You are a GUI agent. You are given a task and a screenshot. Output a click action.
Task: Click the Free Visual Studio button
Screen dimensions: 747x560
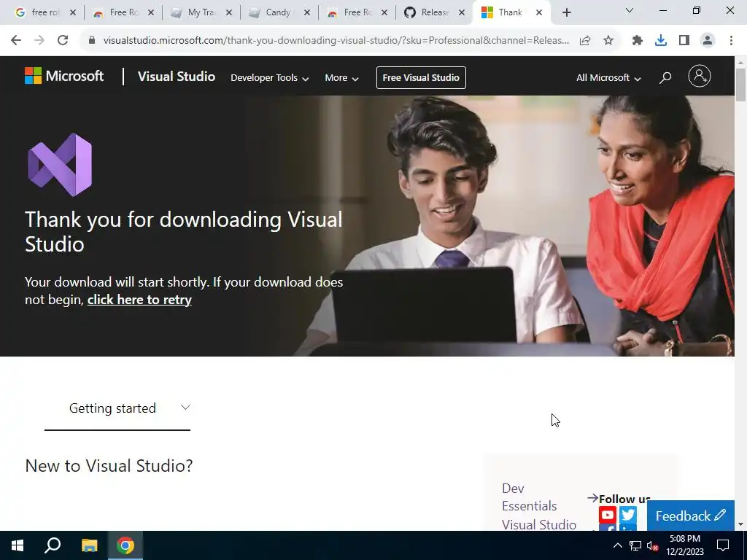click(x=421, y=77)
